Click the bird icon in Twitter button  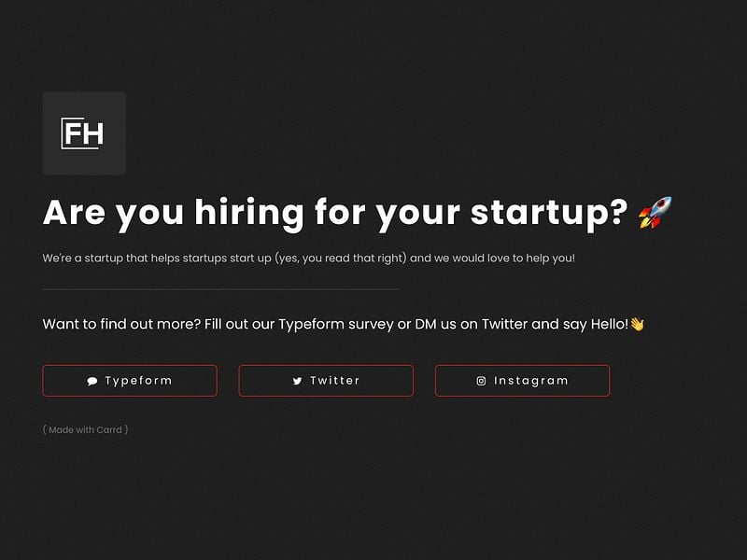pos(297,381)
